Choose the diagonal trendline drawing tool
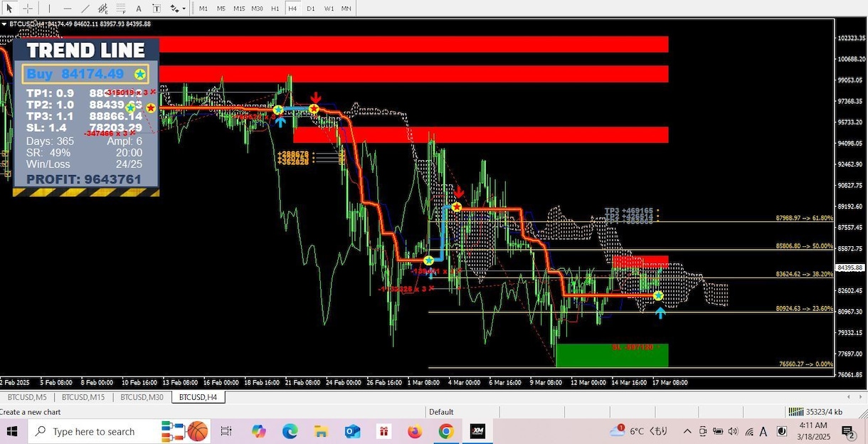This screenshot has width=868, height=444. [85, 9]
